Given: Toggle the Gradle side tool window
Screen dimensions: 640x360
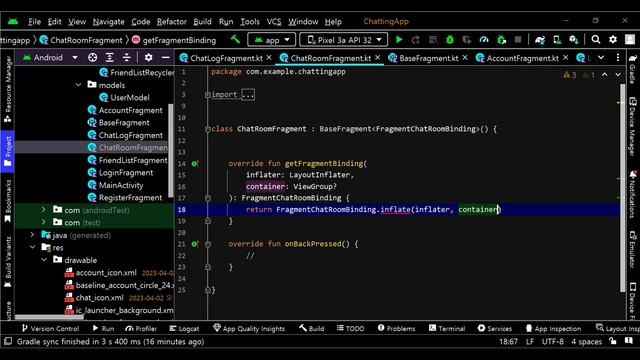Looking at the screenshot, I should (x=633, y=69).
